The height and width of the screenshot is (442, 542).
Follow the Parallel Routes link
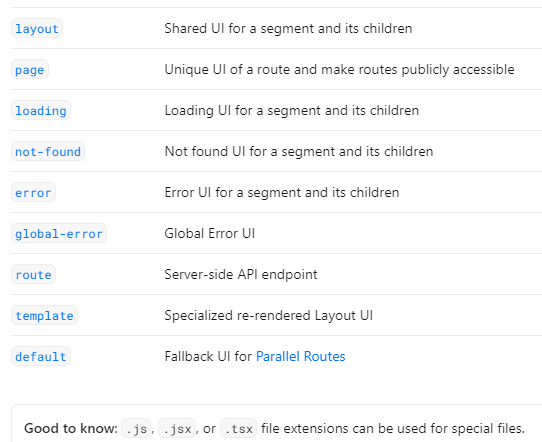click(300, 357)
